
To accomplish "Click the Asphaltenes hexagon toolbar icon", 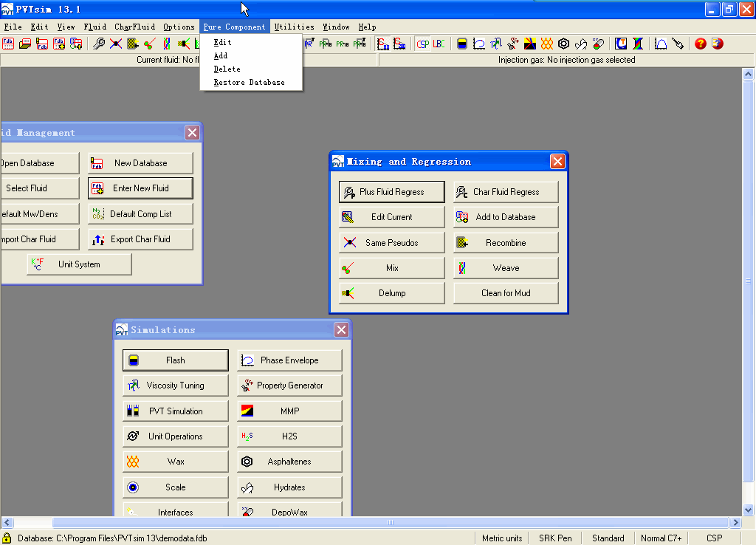I will [563, 44].
